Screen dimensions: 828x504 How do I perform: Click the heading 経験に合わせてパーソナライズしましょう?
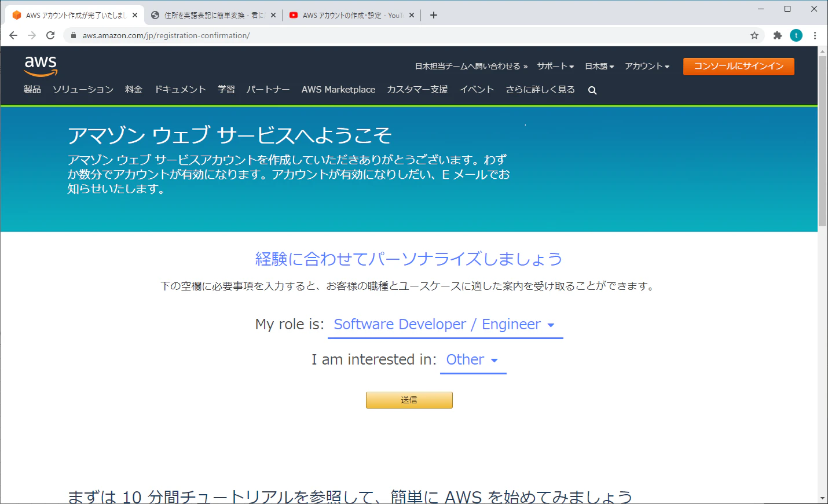tap(409, 259)
